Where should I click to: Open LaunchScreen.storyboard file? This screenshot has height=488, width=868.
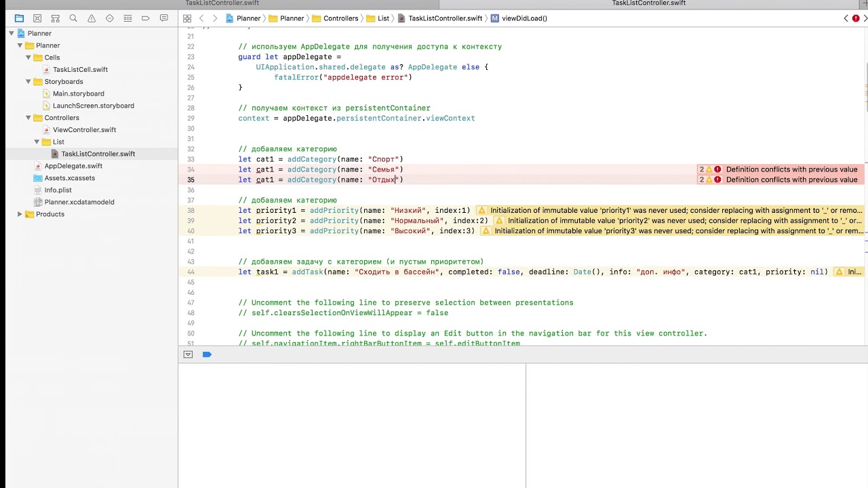[93, 106]
